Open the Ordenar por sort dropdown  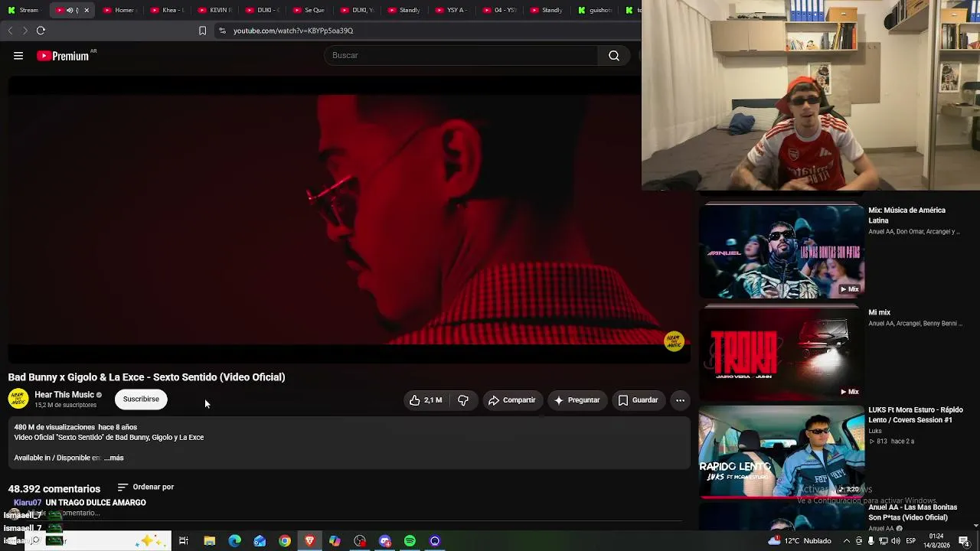tap(145, 487)
